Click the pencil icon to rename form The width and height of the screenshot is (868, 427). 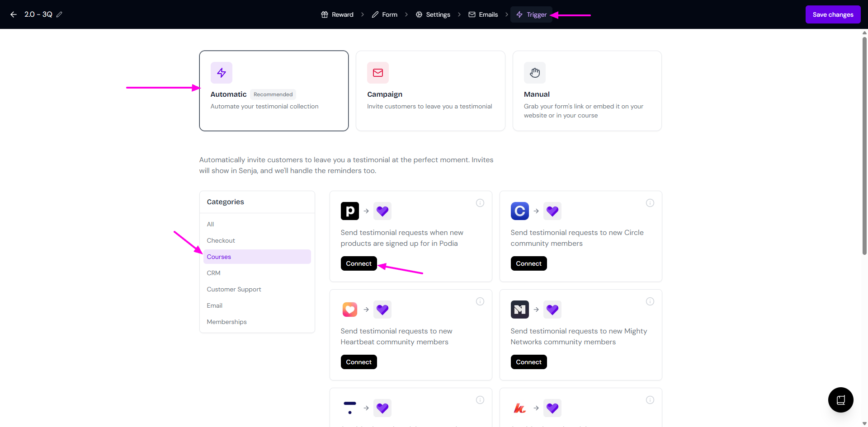59,14
